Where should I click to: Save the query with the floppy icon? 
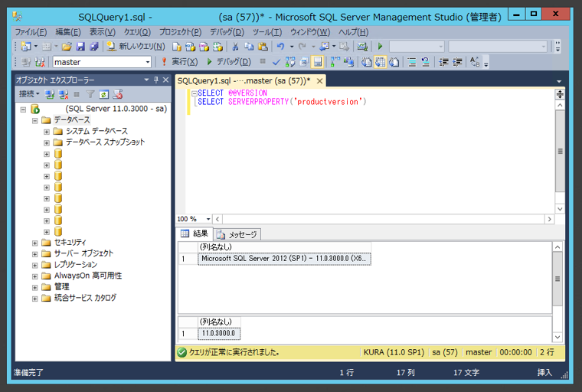[x=80, y=47]
